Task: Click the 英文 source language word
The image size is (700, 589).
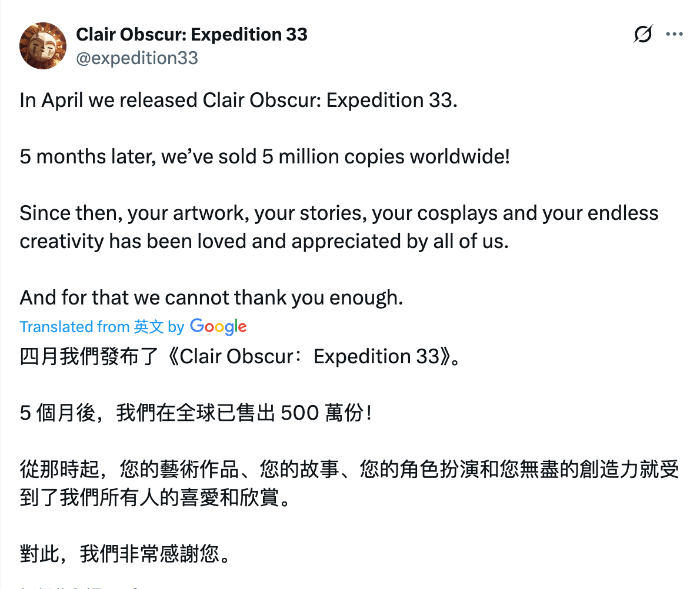Action: pyautogui.click(x=148, y=327)
